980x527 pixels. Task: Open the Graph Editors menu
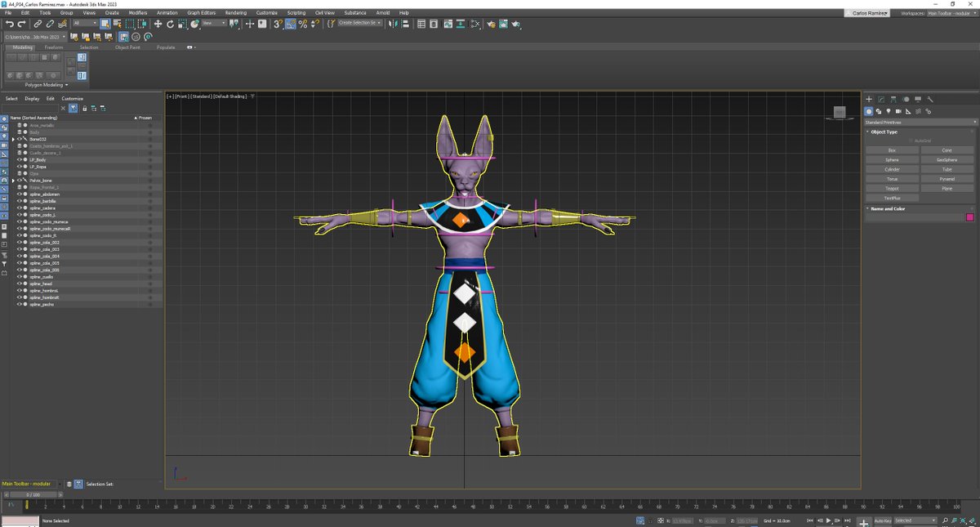click(201, 13)
